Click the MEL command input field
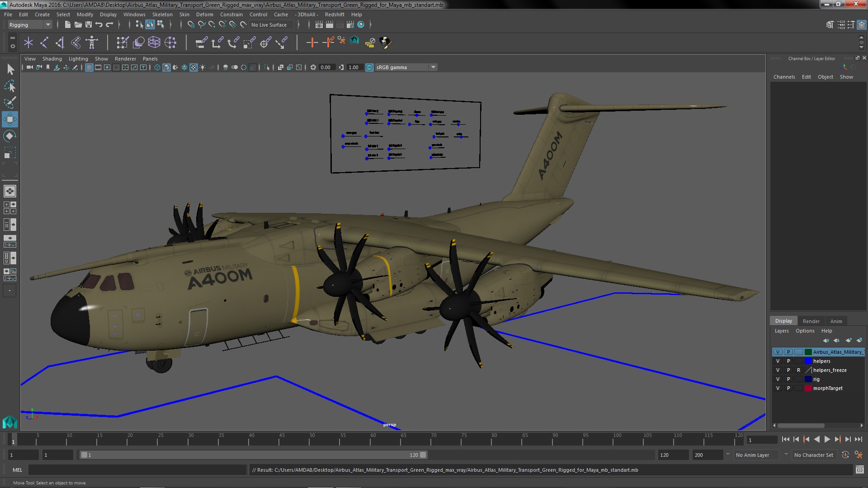The image size is (868, 488). click(137, 470)
